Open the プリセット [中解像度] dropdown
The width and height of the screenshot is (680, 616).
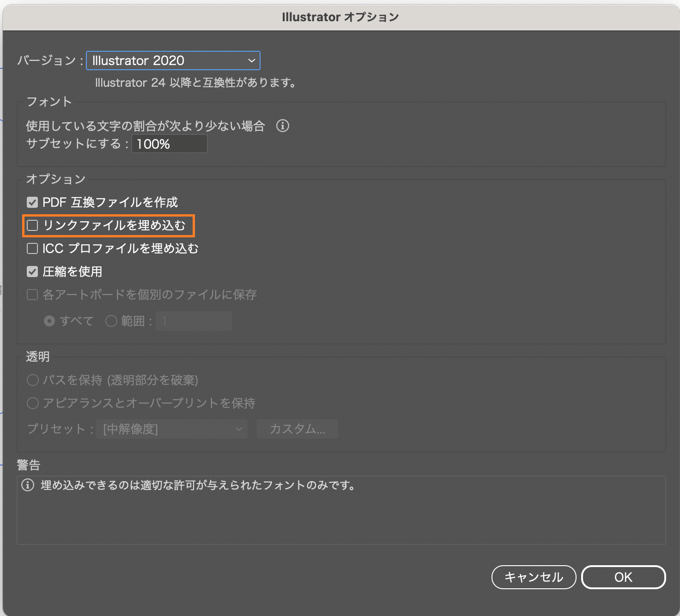click(x=172, y=429)
